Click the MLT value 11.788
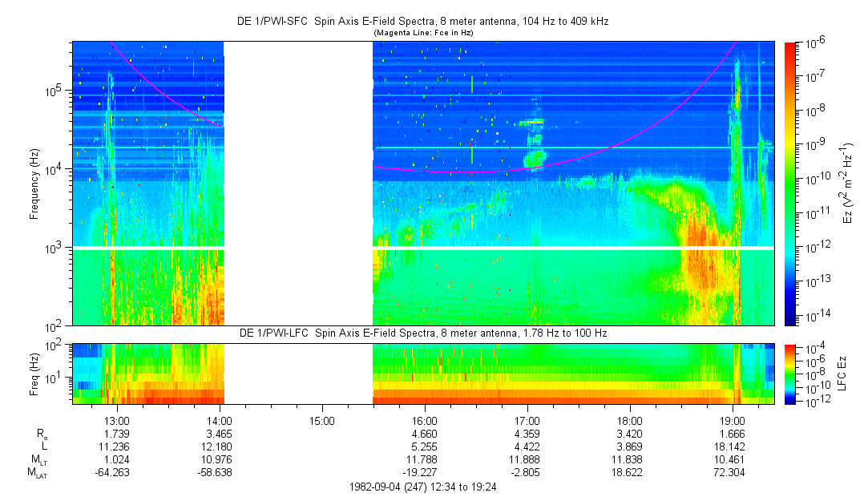Screen dimensions: 868x497 coord(422,459)
